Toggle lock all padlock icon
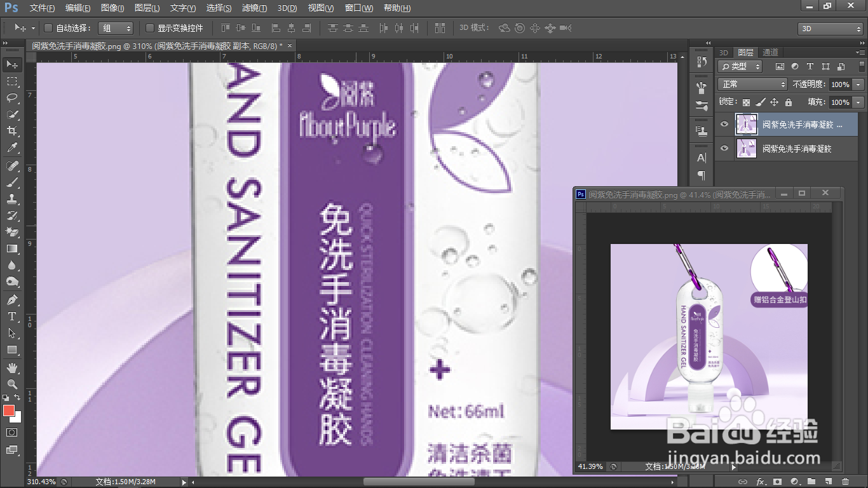868x488 pixels. [x=788, y=102]
